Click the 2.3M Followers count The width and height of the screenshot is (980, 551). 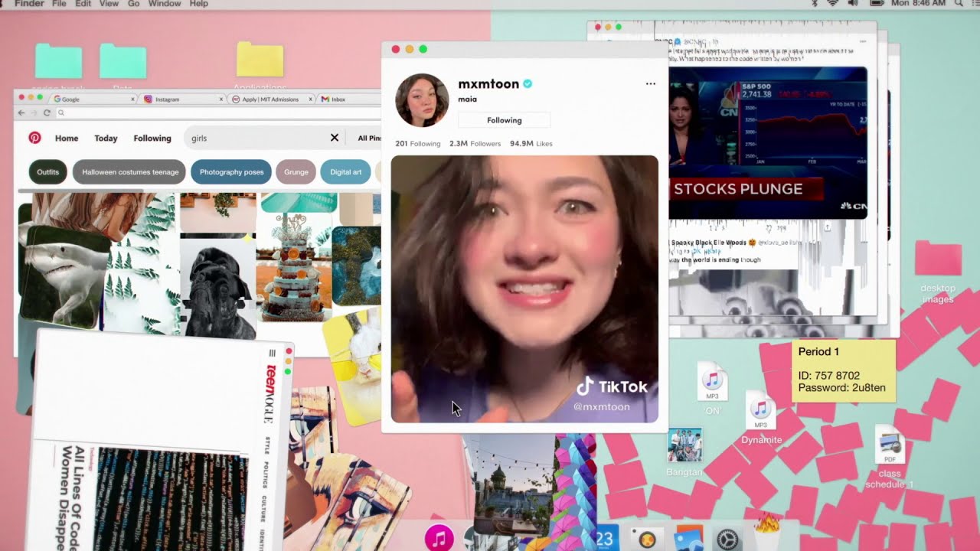(475, 143)
